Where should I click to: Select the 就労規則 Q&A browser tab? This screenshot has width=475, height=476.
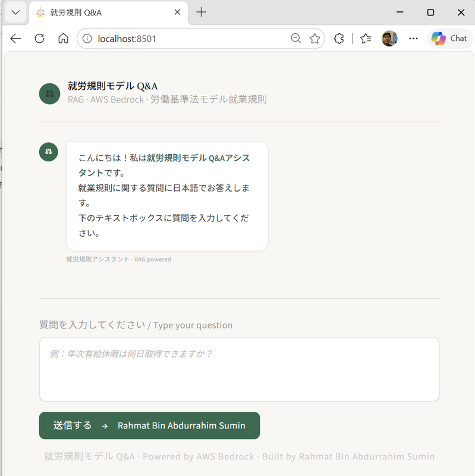[108, 12]
